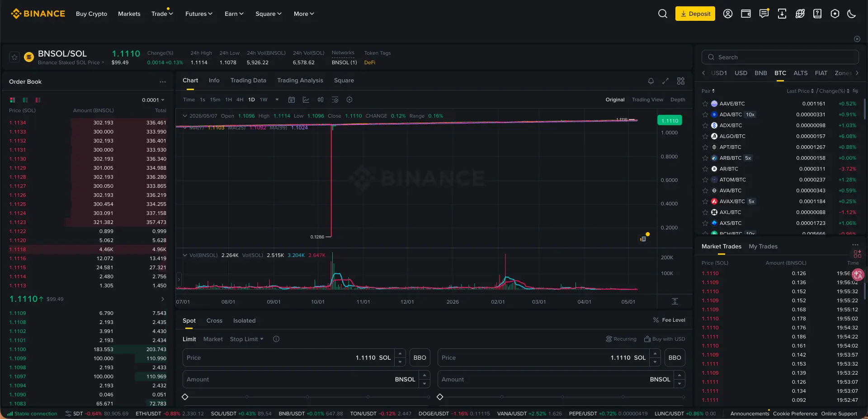Open the chat messages icon in the header
The image size is (868, 419).
click(764, 14)
